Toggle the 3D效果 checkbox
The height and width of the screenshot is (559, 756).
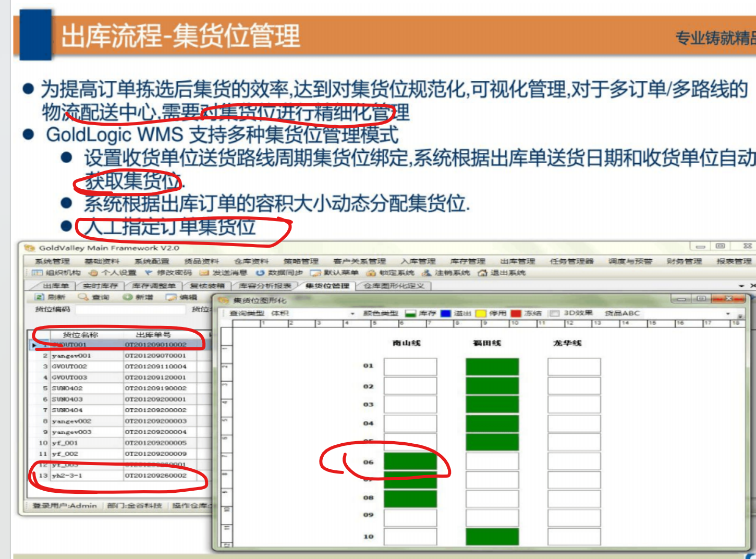(x=555, y=313)
